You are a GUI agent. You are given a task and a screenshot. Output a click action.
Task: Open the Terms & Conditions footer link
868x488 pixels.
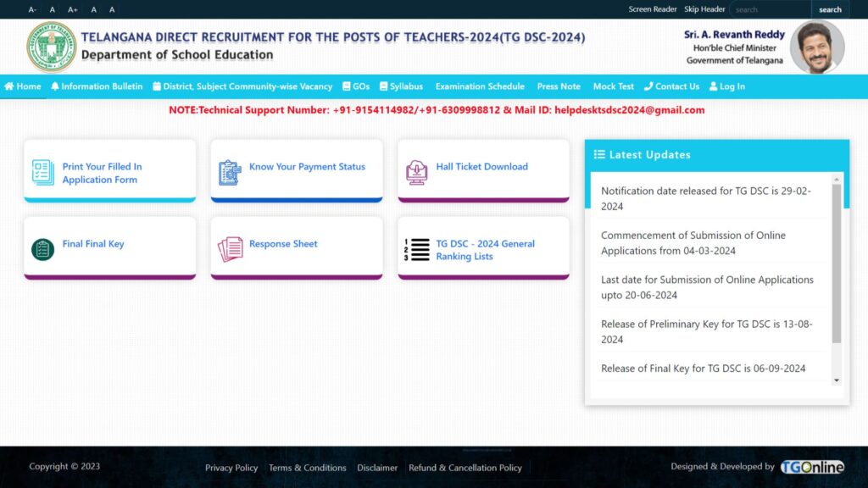pos(307,468)
